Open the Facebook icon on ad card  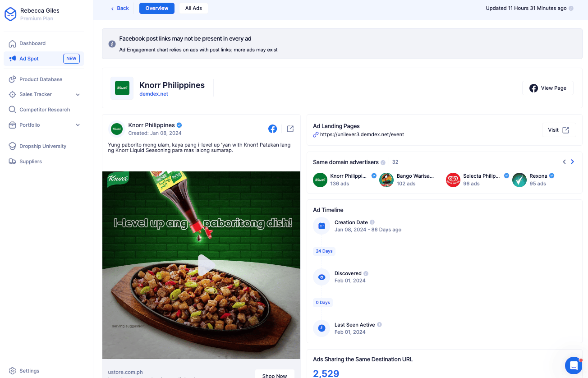coord(272,129)
